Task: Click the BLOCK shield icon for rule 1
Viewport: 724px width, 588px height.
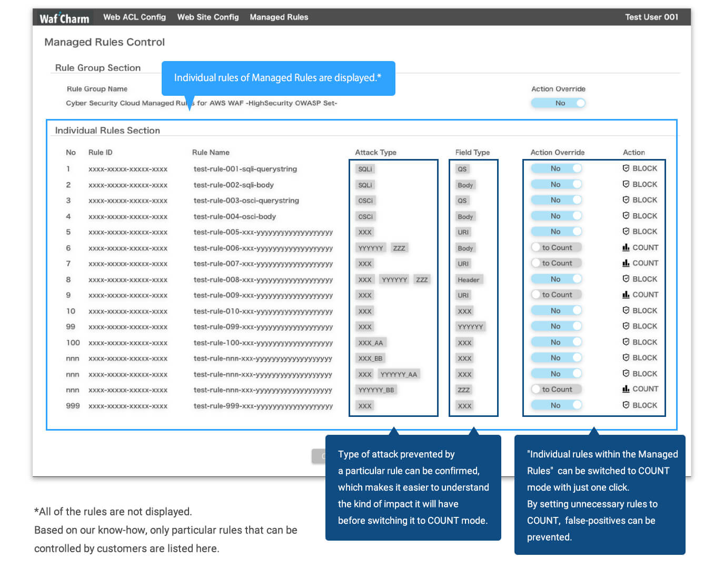Action: [626, 168]
